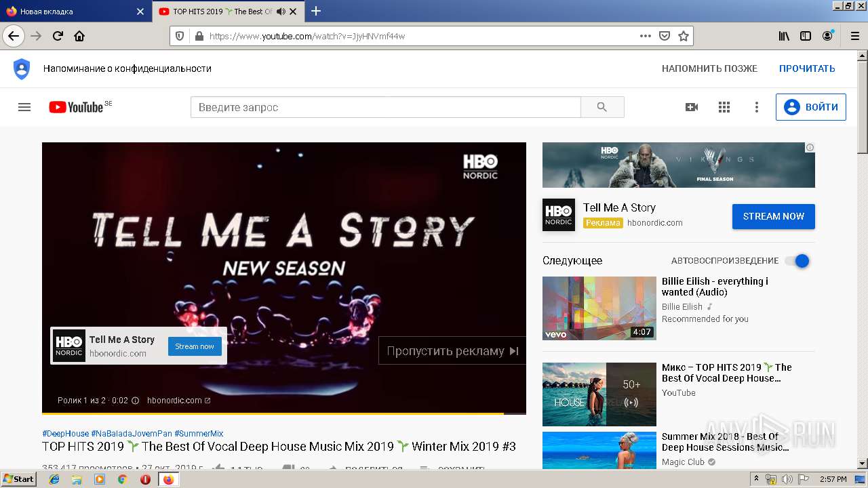Screen dimensions: 868x488
Task: Open the ad choices info icon on banner
Action: 810,147
